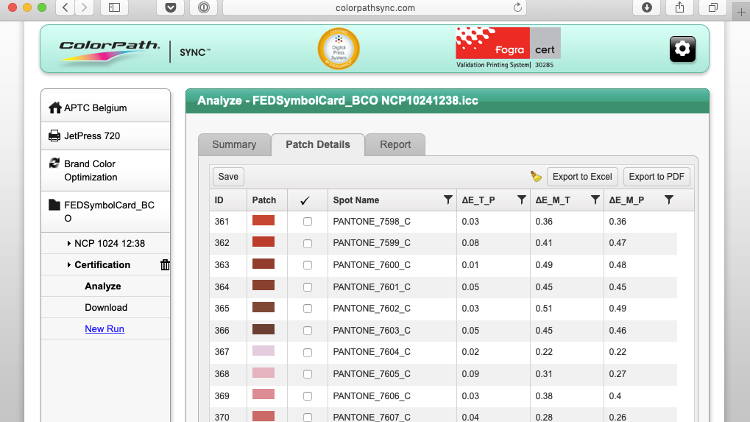
Task: Show all tabs with the tab overview icon
Action: tap(713, 7)
